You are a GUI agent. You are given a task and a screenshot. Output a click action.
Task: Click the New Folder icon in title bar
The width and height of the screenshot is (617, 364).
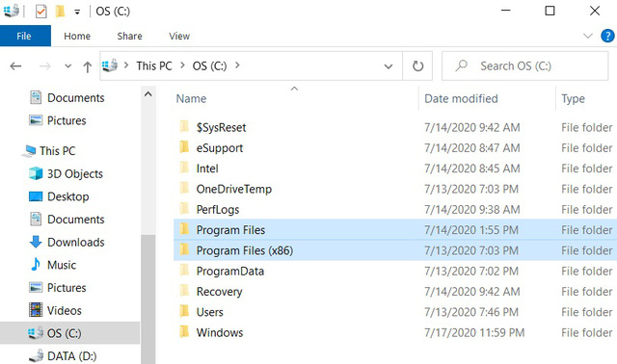(x=60, y=12)
